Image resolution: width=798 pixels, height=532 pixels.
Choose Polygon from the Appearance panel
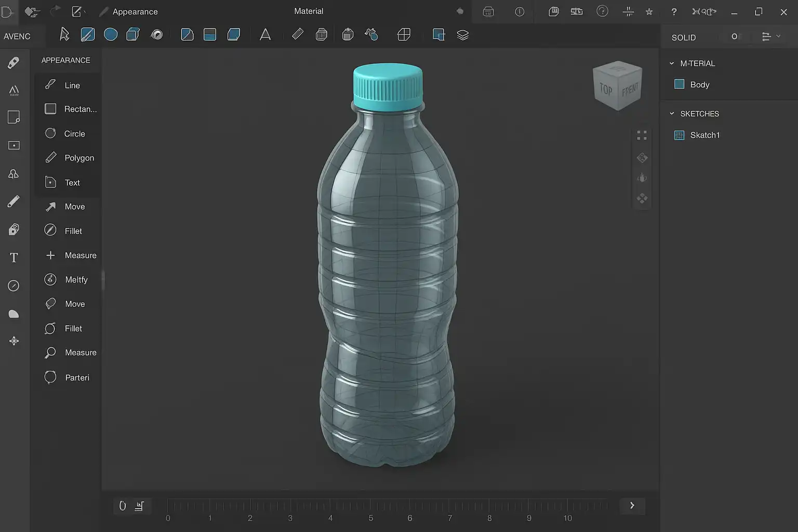point(79,158)
